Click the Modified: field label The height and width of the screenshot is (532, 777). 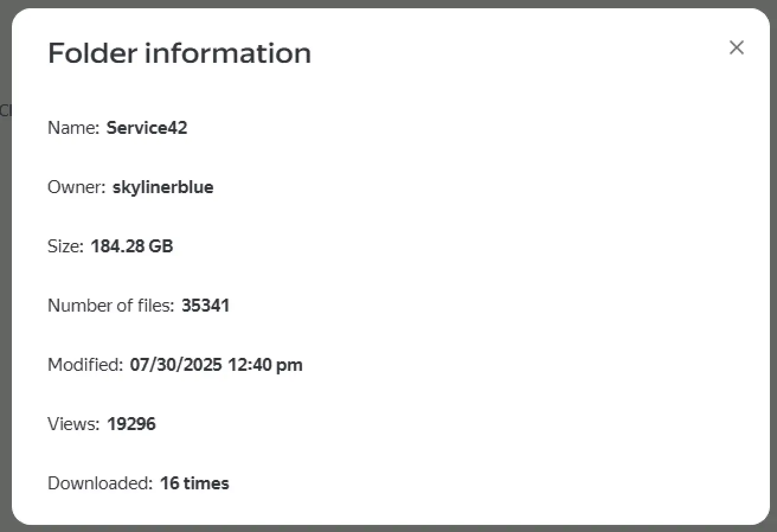[x=85, y=365]
